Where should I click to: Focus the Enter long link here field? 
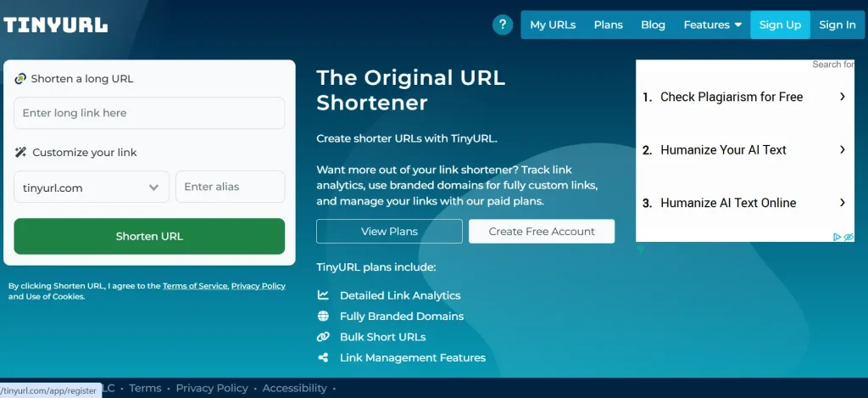[x=149, y=113]
